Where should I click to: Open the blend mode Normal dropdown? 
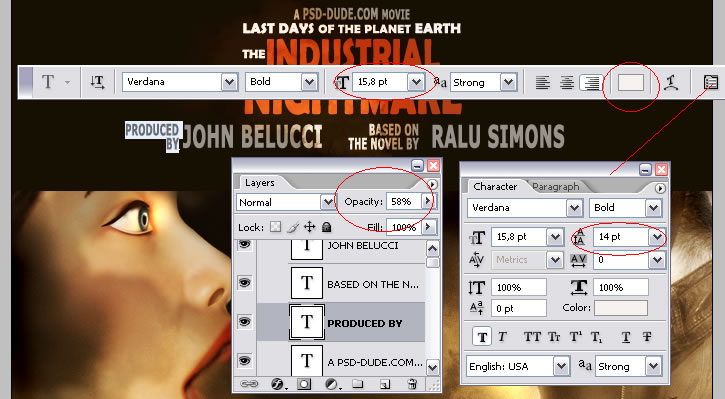point(328,202)
